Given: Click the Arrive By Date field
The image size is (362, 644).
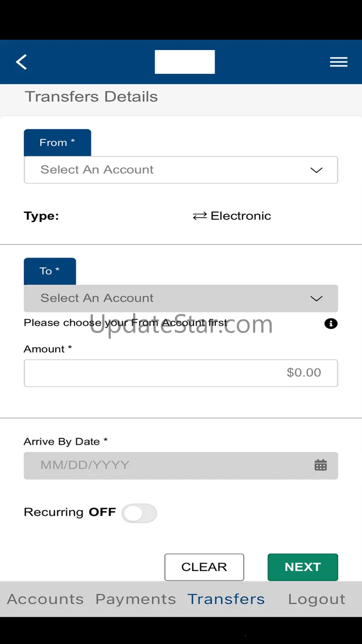Looking at the screenshot, I should pyautogui.click(x=167, y=465).
